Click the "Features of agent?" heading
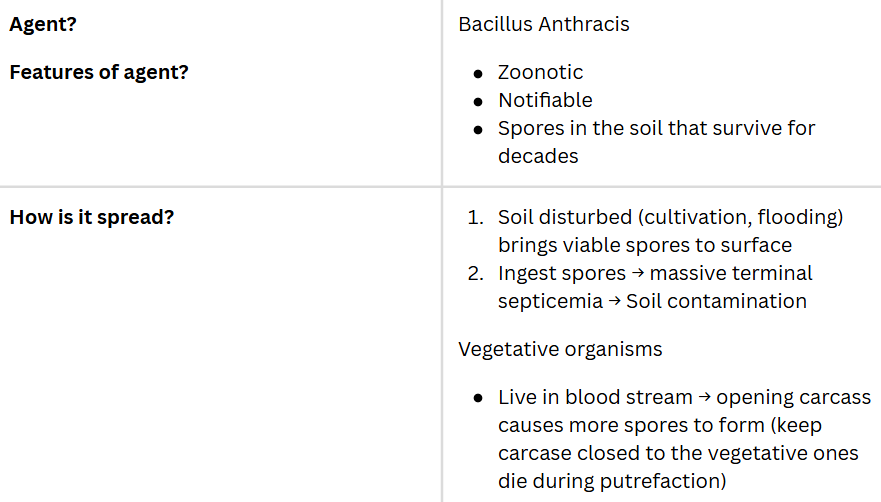 click(x=99, y=72)
